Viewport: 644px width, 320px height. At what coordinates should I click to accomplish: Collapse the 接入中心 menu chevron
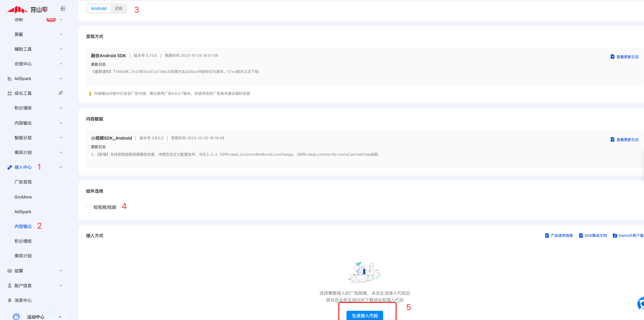tap(61, 167)
